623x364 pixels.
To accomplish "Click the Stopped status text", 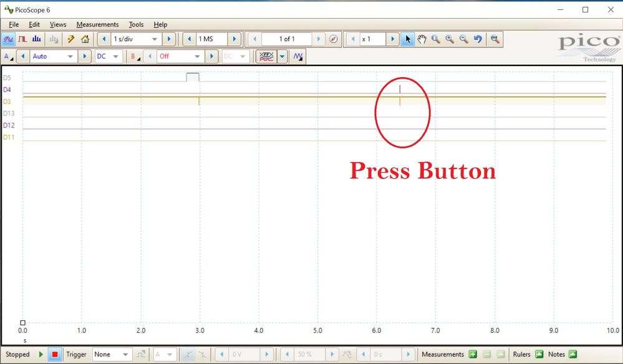I will click(x=17, y=354).
